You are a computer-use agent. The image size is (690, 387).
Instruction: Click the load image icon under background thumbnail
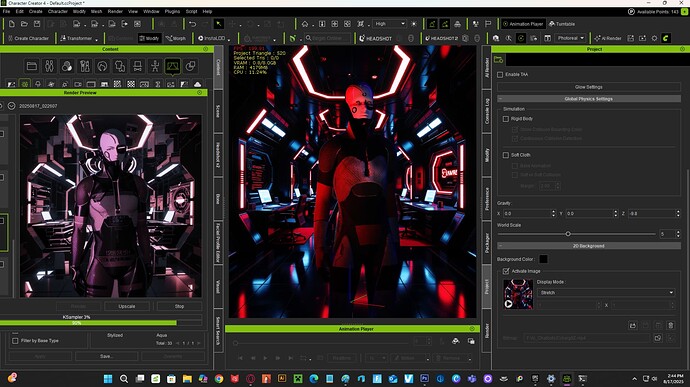point(633,325)
